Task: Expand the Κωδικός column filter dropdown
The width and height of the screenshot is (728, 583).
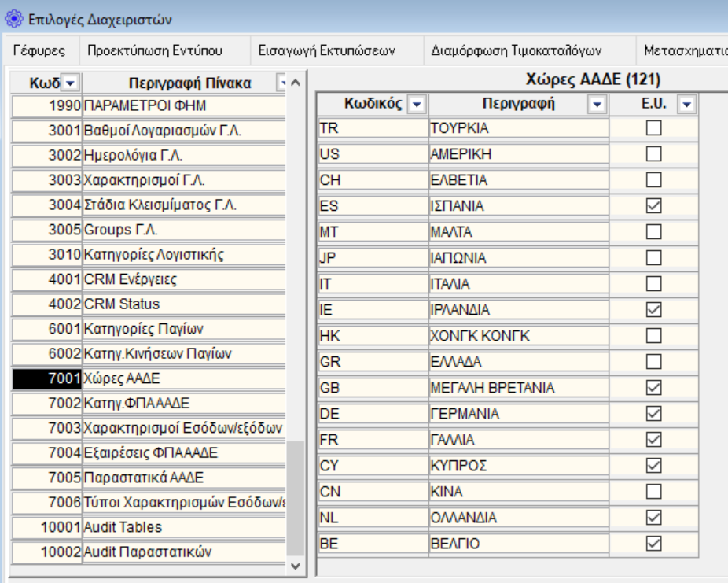Action: coord(416,104)
